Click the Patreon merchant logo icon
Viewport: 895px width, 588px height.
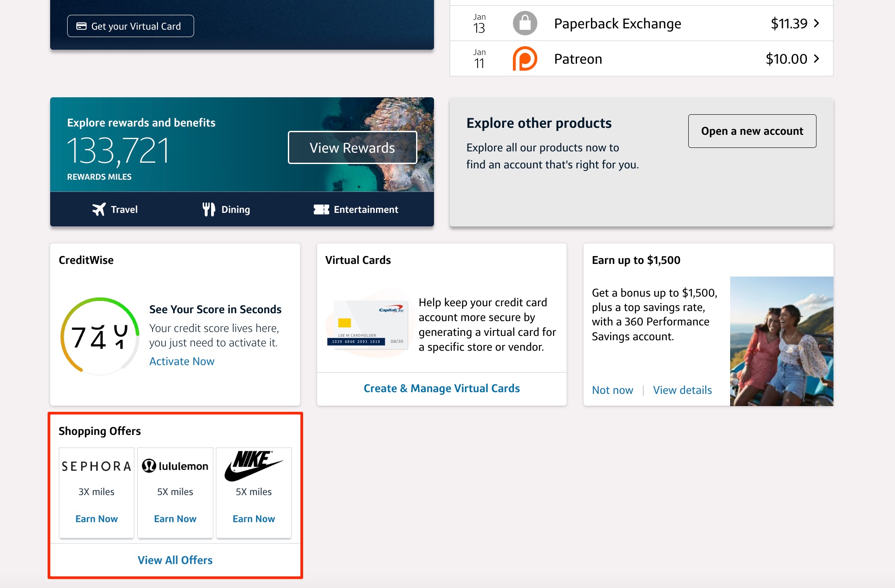pos(525,58)
